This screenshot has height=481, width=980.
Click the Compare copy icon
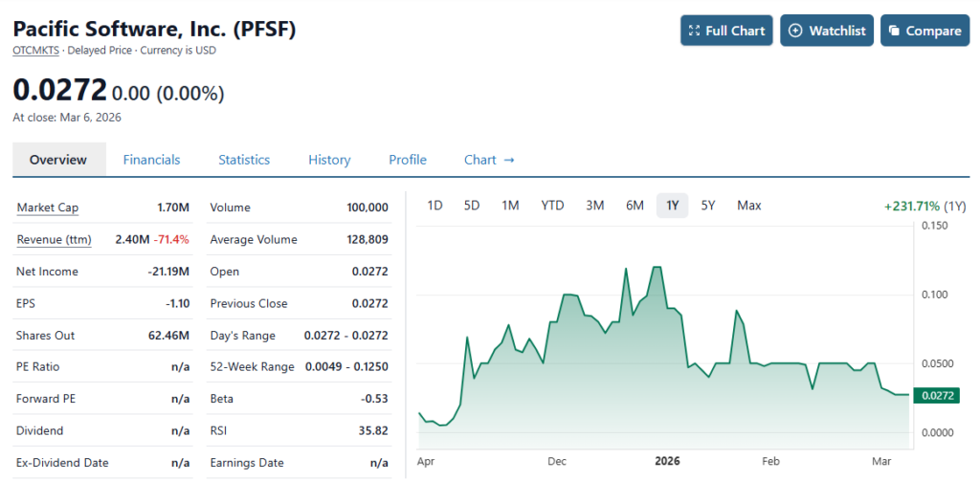[x=894, y=31]
